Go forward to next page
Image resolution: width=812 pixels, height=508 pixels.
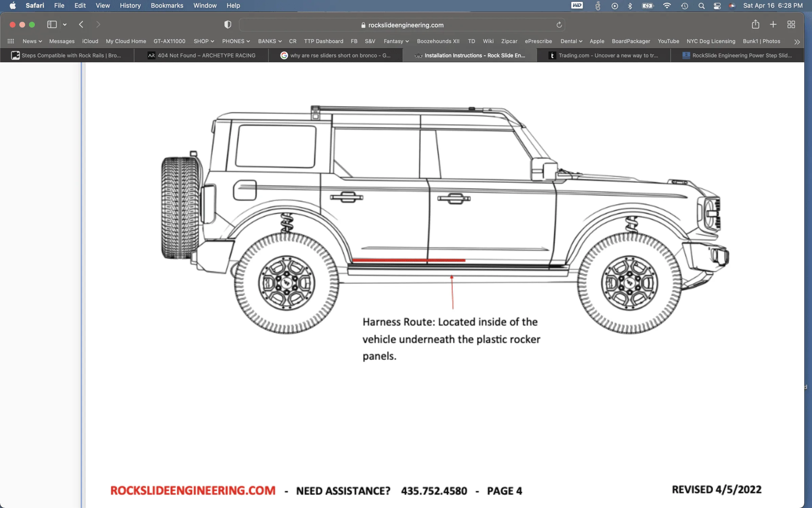[98, 24]
